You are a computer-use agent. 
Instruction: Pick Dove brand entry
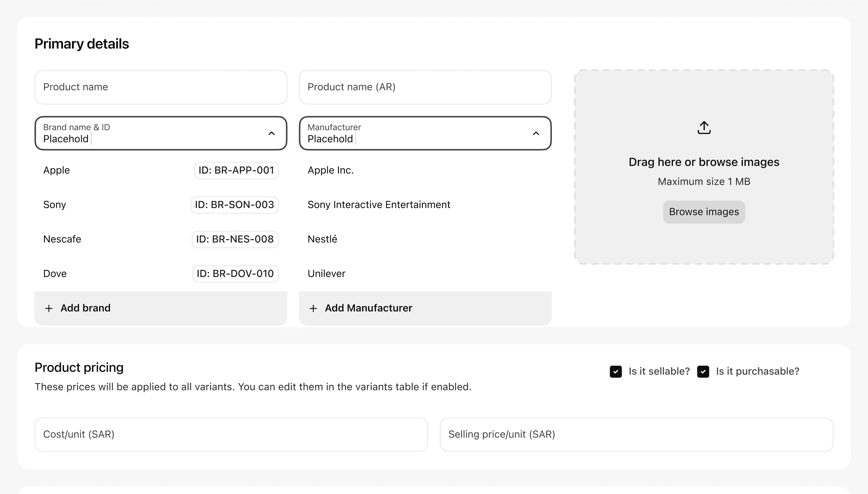[x=55, y=274]
